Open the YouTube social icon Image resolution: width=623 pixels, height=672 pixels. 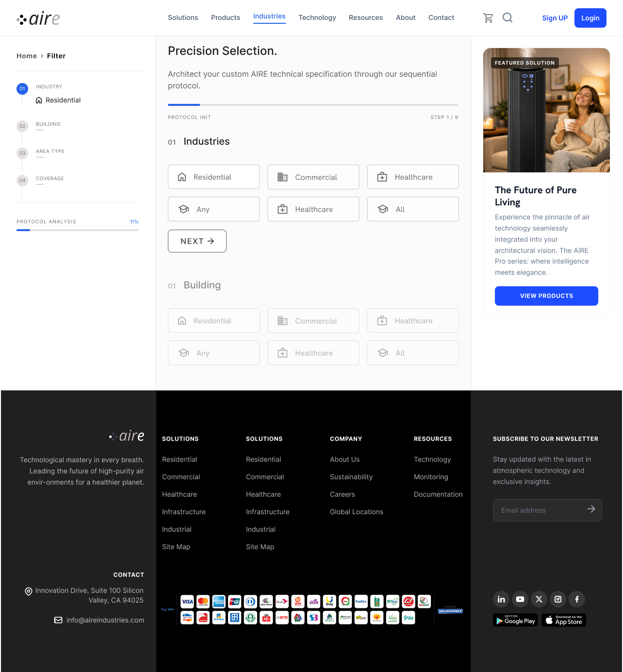point(520,599)
